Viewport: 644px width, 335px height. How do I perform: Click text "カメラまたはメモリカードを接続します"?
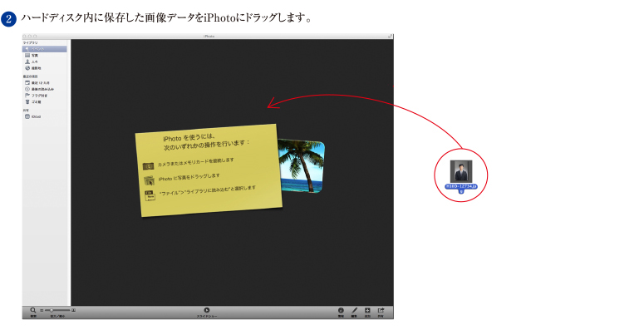196,162
